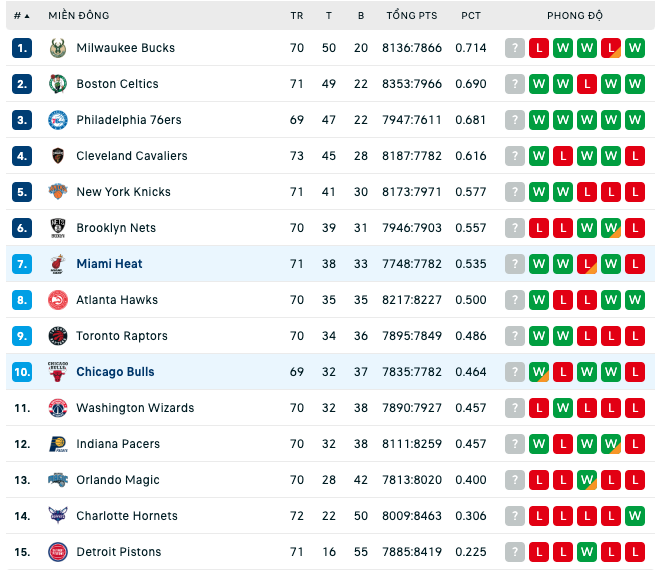This screenshot has width=660, height=579.
Task: Sort table by PCT column header
Action: point(471,16)
